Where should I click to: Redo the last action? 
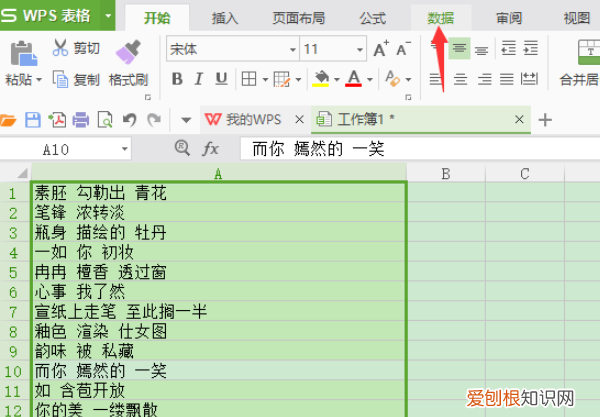click(x=154, y=120)
